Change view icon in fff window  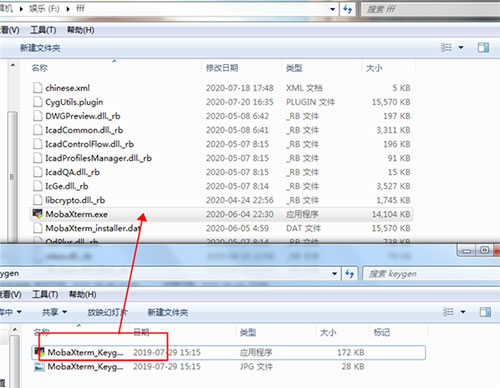click(447, 47)
